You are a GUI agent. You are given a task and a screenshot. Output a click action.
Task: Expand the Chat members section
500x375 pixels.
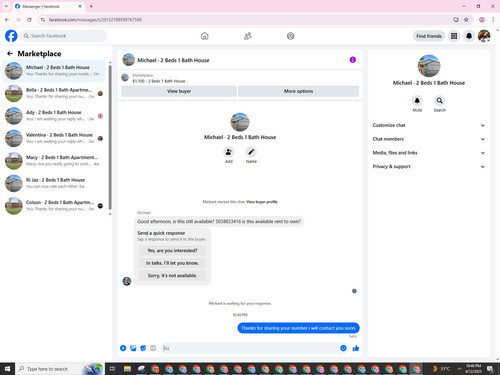click(429, 139)
